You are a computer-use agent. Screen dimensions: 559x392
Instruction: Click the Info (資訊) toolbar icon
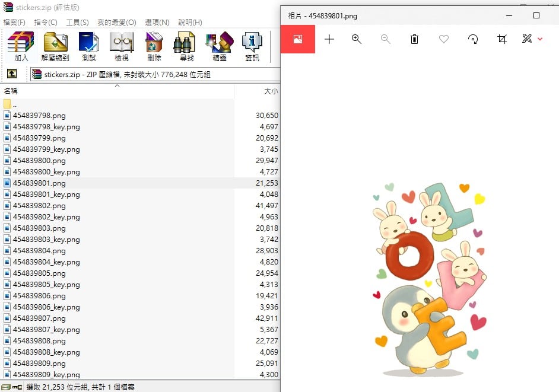[252, 46]
